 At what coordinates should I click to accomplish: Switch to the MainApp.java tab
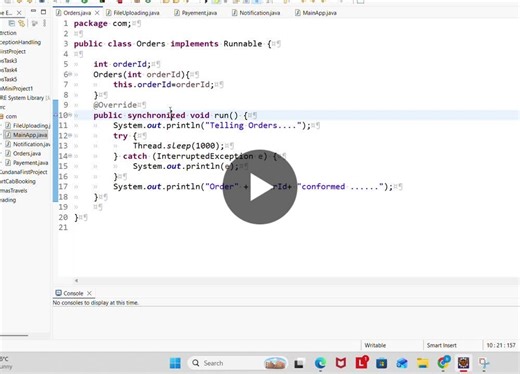316,13
